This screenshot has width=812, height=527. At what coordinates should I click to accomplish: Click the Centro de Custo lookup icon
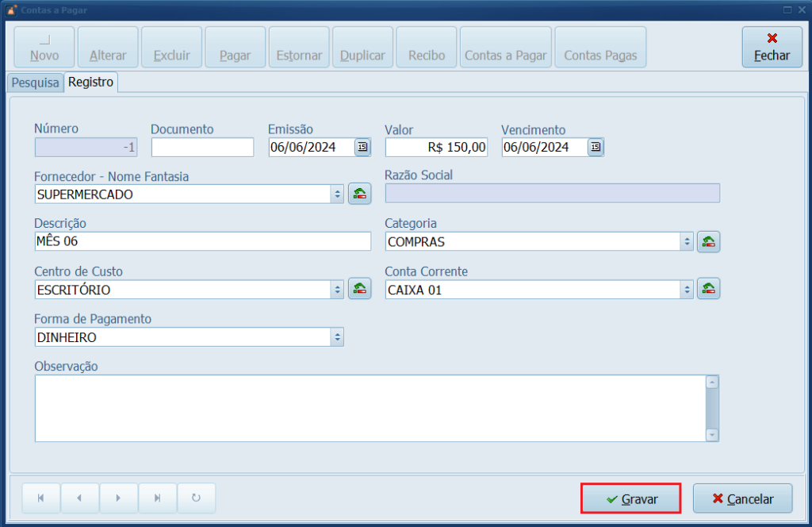[360, 290]
